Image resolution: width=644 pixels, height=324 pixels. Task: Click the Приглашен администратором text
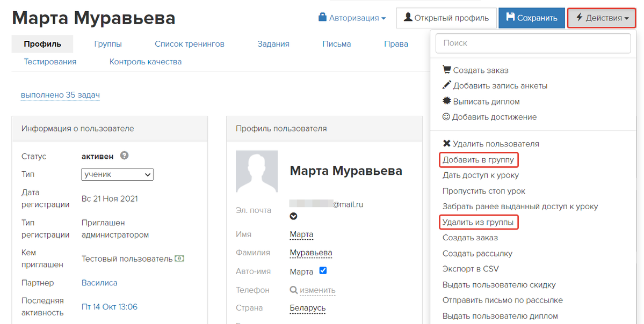point(115,229)
